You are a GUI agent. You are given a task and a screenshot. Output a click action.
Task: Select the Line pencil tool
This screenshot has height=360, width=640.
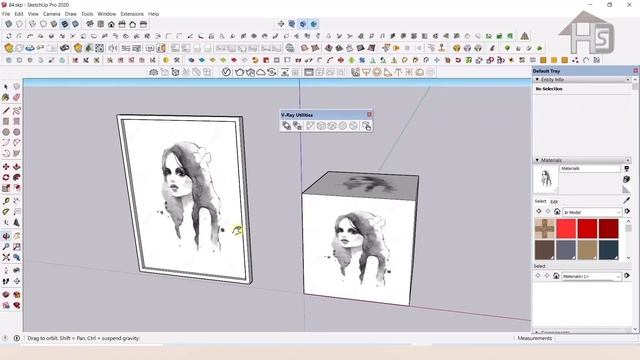[6, 111]
